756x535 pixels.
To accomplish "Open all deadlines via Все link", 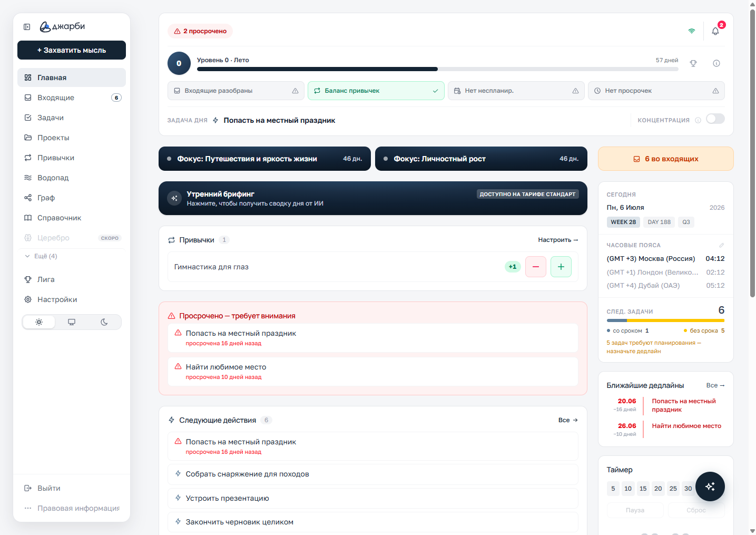I will coord(715,385).
